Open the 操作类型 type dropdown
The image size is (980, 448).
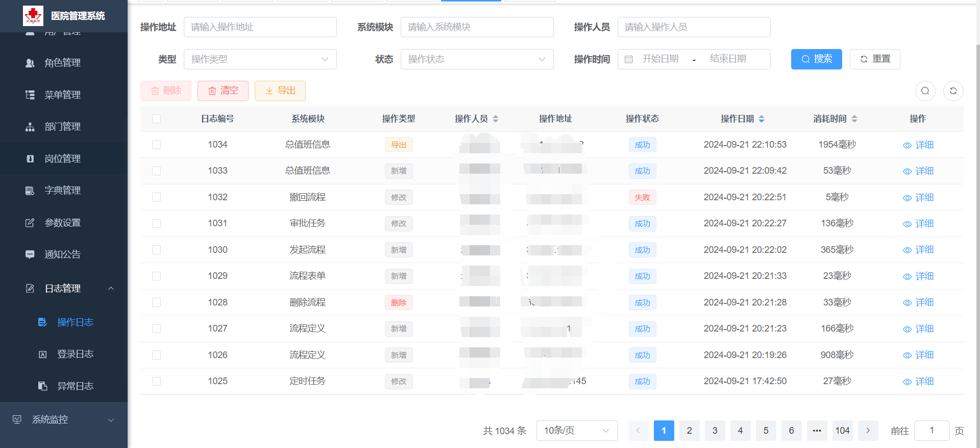coord(260,59)
